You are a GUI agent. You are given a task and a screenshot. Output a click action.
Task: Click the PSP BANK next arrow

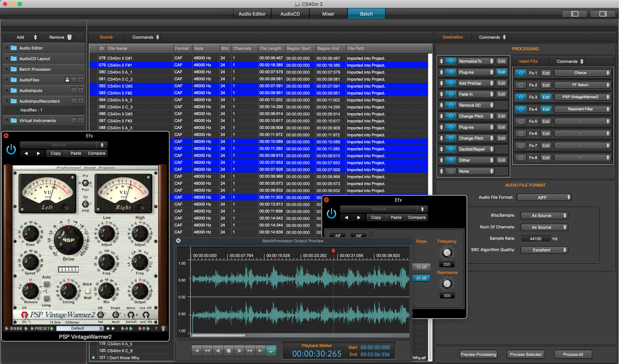[26, 328]
